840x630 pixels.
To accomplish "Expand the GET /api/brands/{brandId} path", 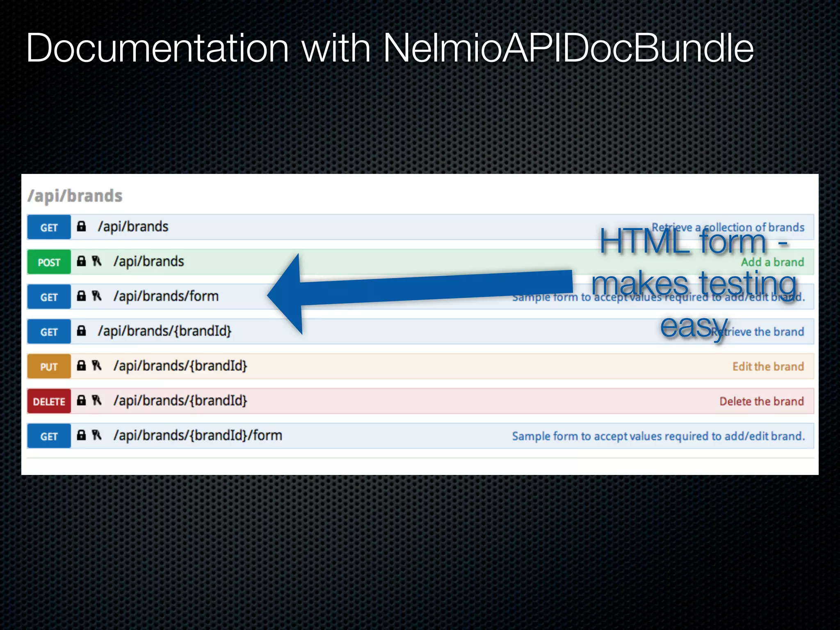I will pyautogui.click(x=164, y=331).
